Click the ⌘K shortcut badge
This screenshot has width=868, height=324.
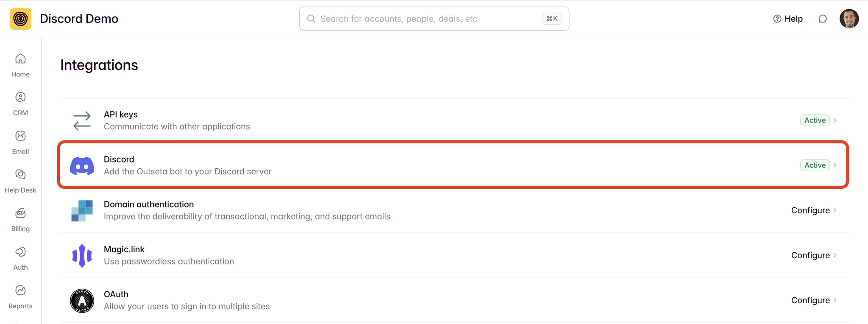click(552, 19)
